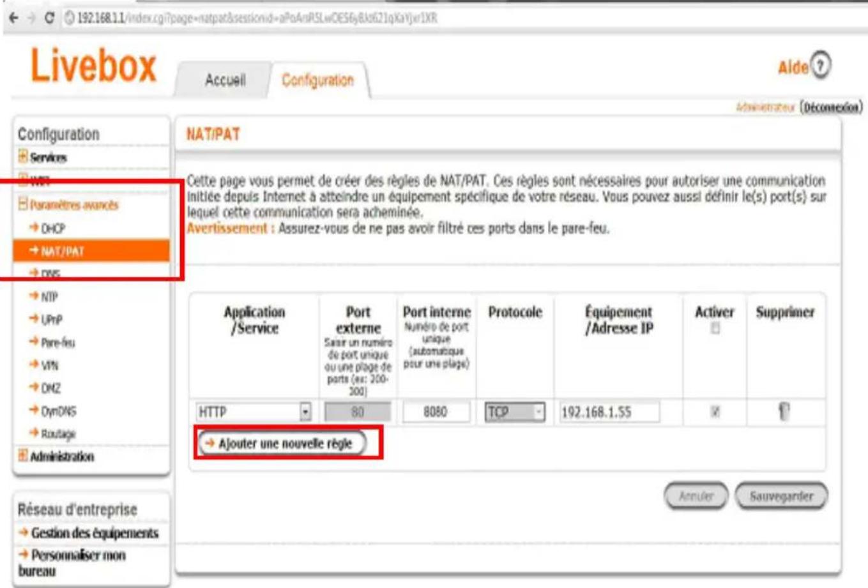Viewport: 868px width, 588px height.
Task: Open the TCP Protocole dropdown
Action: point(515,412)
